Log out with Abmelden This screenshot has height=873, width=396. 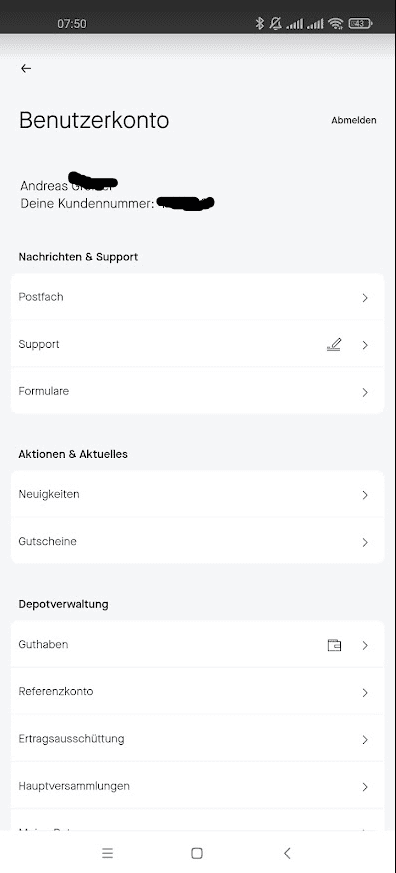pyautogui.click(x=354, y=120)
